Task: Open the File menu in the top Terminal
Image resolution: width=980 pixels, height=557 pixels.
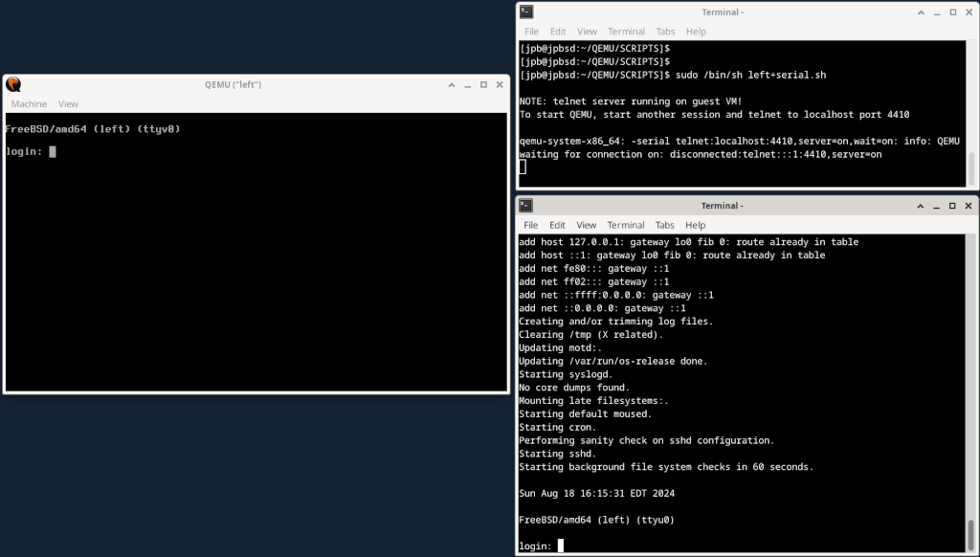Action: coord(531,31)
